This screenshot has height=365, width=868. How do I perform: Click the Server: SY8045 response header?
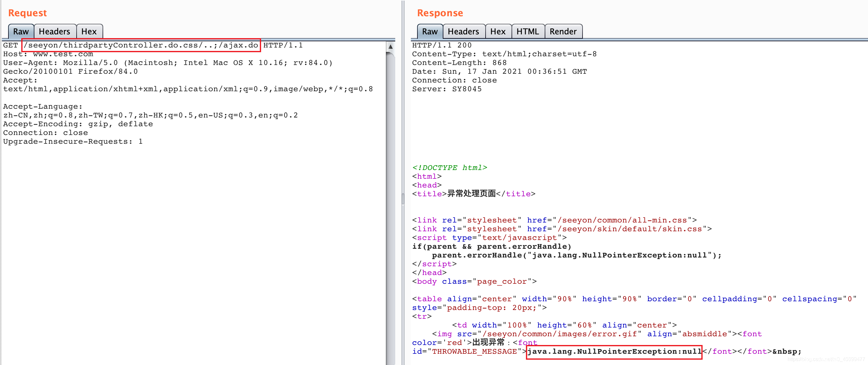click(447, 89)
